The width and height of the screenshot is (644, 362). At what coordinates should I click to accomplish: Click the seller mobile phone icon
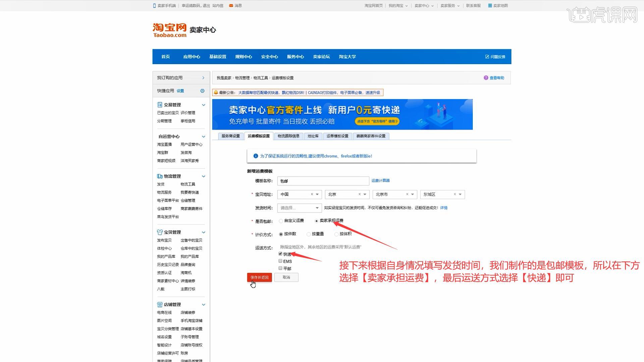154,6
